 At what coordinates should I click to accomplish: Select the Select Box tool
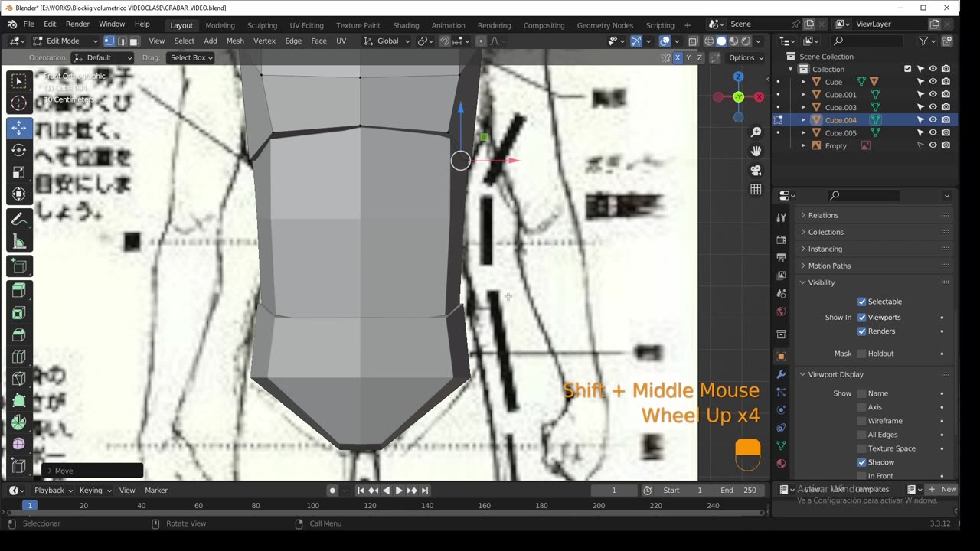pos(19,81)
